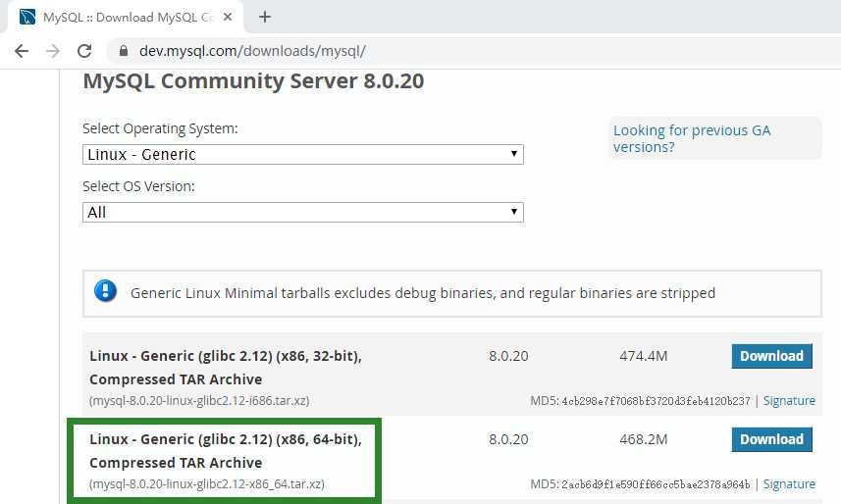Download the 64-bit Compressed TAR Archive
Screen dimensions: 841x504
[x=771, y=439]
